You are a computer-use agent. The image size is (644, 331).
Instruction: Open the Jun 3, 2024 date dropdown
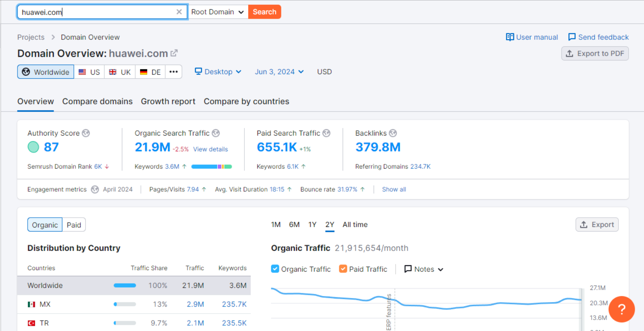tap(279, 72)
